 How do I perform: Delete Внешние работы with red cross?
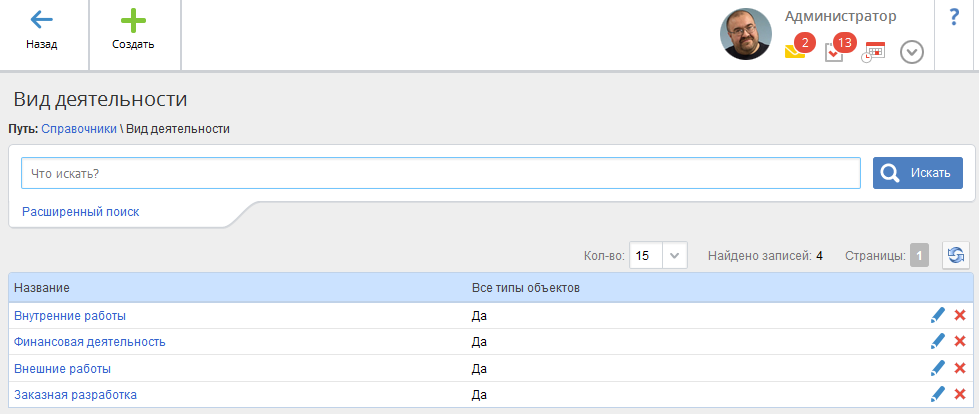click(960, 368)
